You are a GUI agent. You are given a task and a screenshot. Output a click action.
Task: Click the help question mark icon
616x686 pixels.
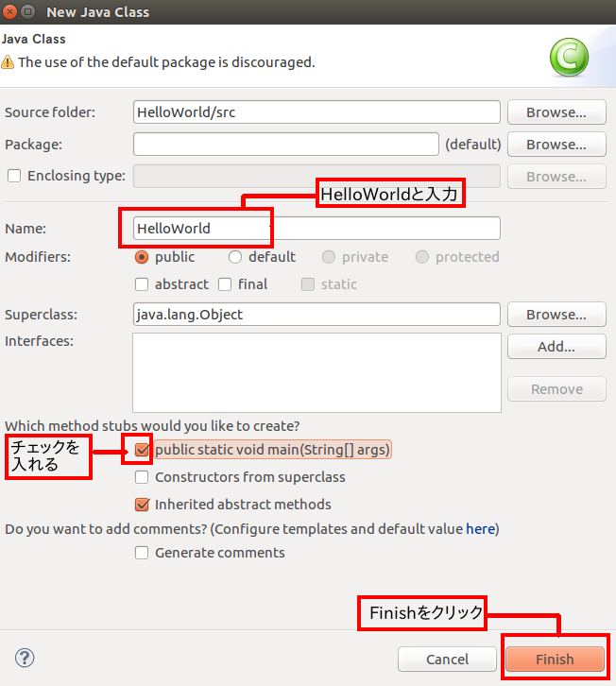tap(25, 658)
